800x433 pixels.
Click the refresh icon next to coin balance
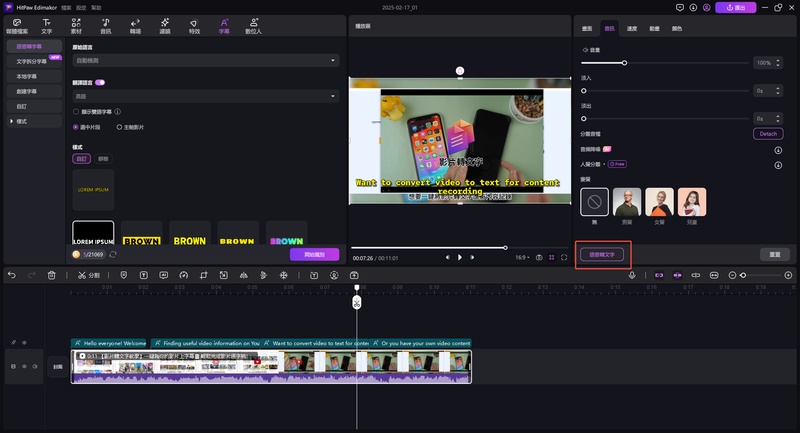pyautogui.click(x=113, y=254)
